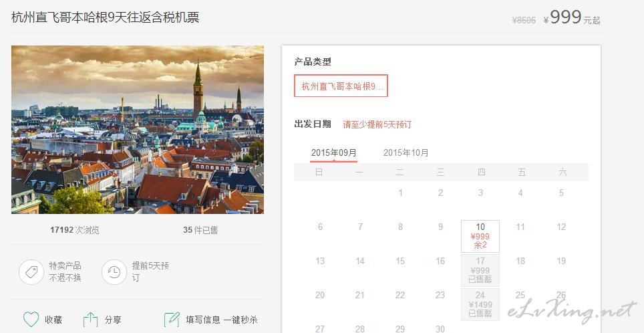Viewport: 644px width, 333px height.
Task: Click sold-out date 24 at ¥1499
Action: coord(480,304)
